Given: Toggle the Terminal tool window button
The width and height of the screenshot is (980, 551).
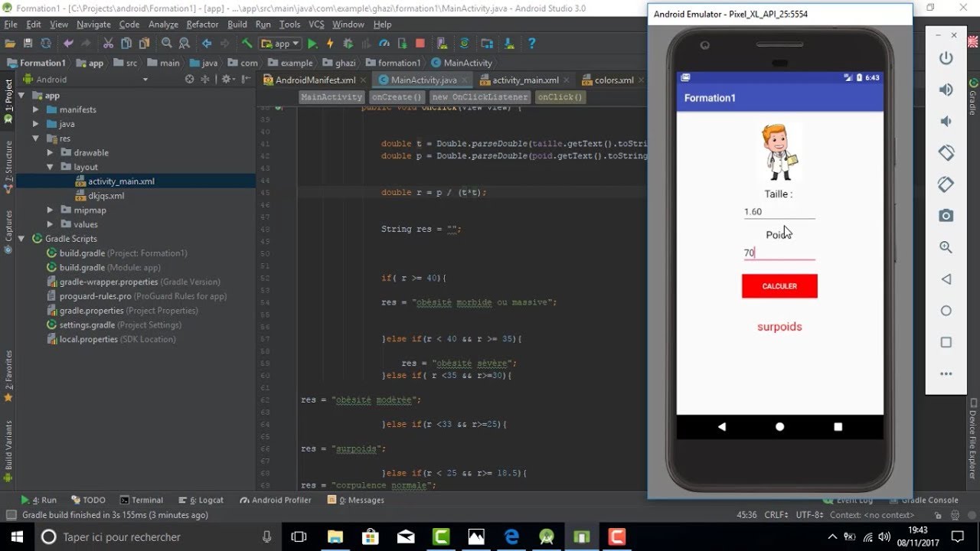Looking at the screenshot, I should coord(140,500).
